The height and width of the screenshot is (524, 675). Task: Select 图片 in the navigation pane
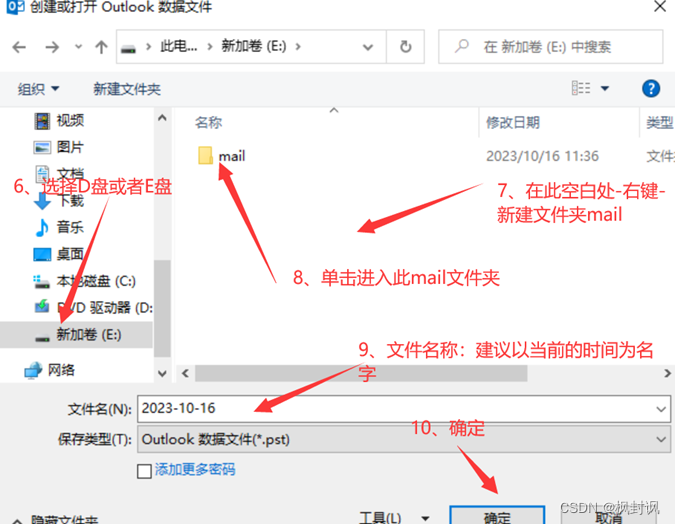pyautogui.click(x=70, y=147)
